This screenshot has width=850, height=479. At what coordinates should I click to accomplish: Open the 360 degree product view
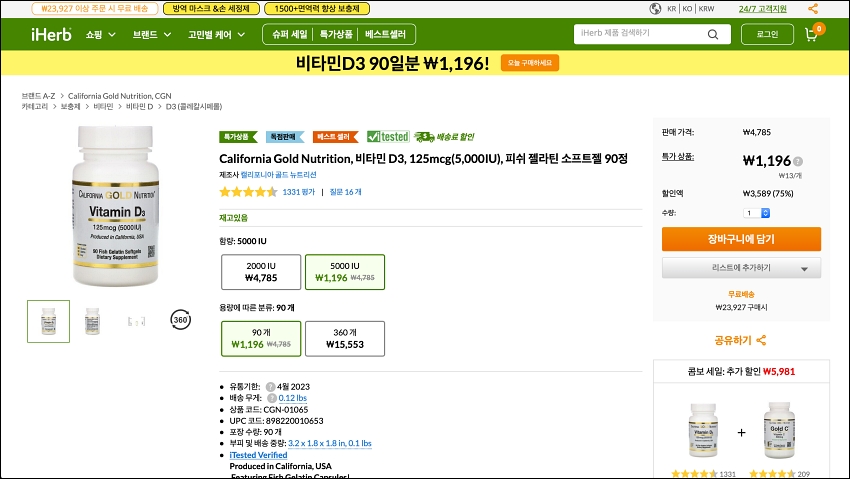coord(181,320)
